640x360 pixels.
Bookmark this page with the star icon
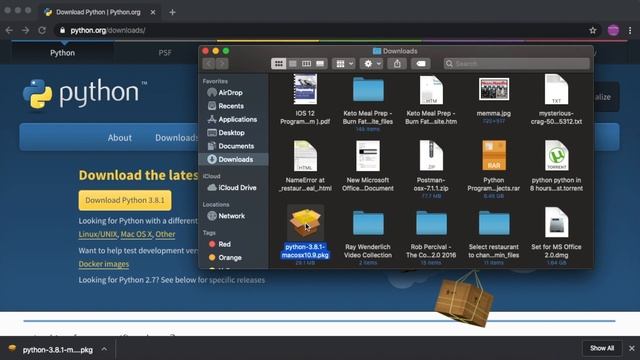tap(593, 30)
